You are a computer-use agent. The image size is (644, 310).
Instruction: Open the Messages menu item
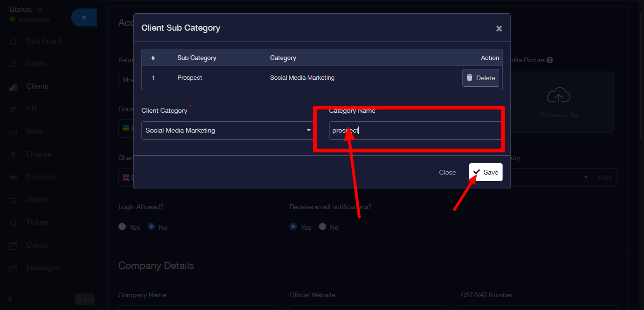[42, 268]
